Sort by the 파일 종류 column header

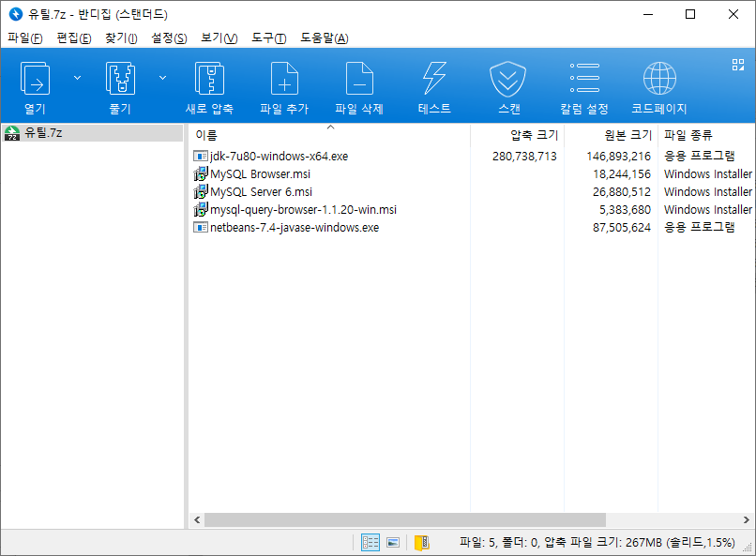707,135
